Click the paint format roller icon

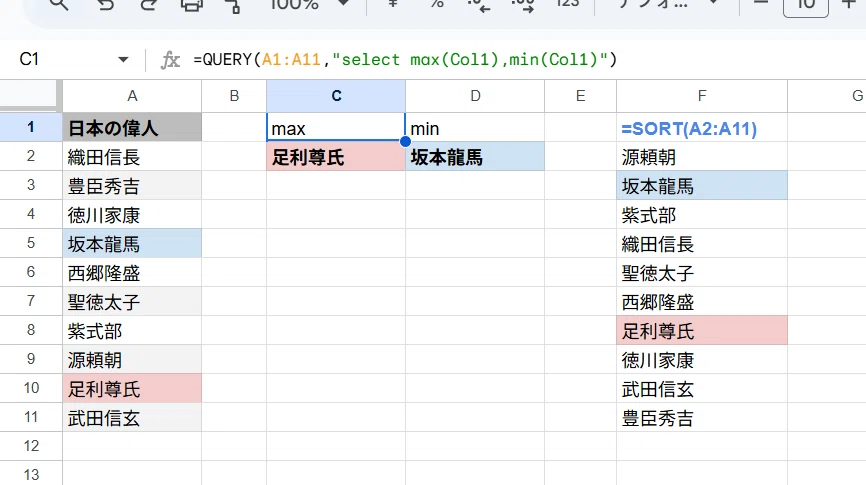[x=234, y=4]
